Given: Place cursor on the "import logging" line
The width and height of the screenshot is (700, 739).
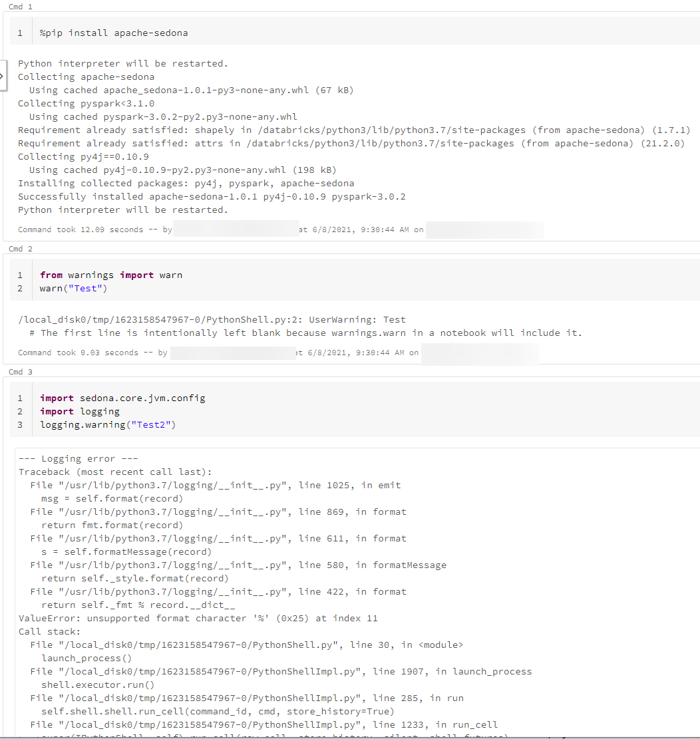Looking at the screenshot, I should tap(80, 412).
